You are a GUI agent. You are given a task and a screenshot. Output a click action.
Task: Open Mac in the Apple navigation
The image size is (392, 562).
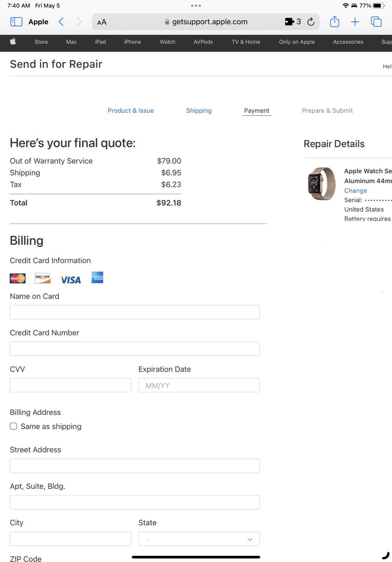71,42
